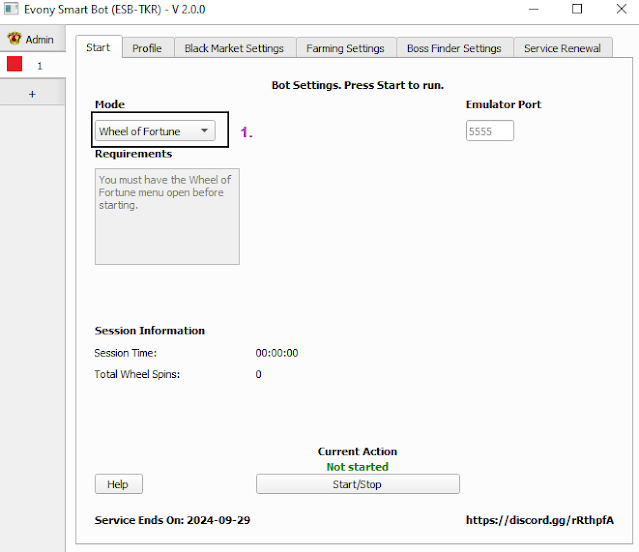Click the Emulator Port field showing 5555
639x552 pixels.
tap(489, 131)
